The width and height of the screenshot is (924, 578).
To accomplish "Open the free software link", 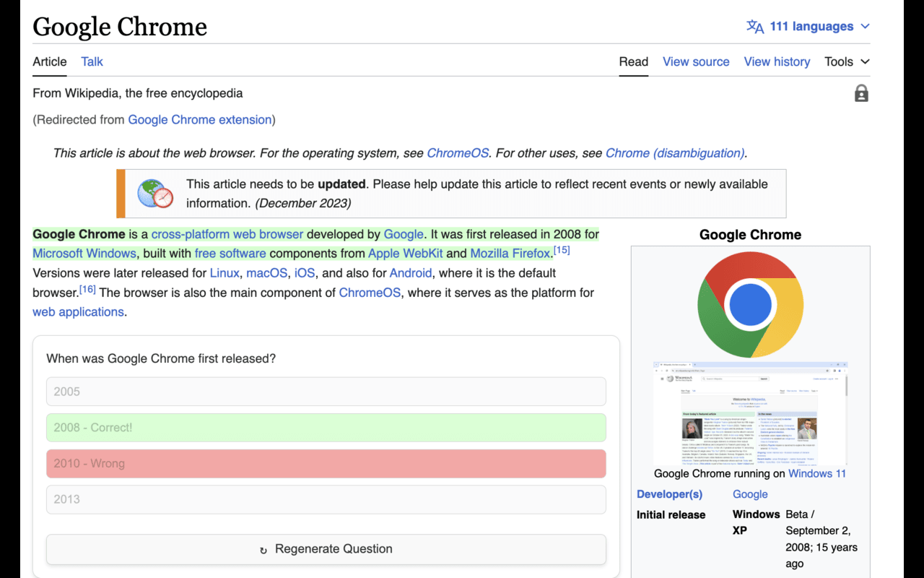I will pyautogui.click(x=230, y=254).
